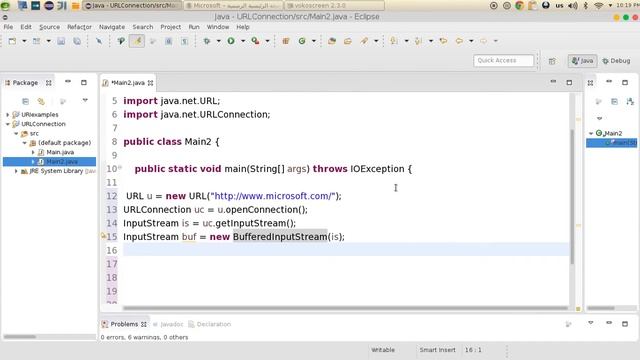Click Collapse All in Package Explorer
This screenshot has height=360, width=640.
[25, 101]
